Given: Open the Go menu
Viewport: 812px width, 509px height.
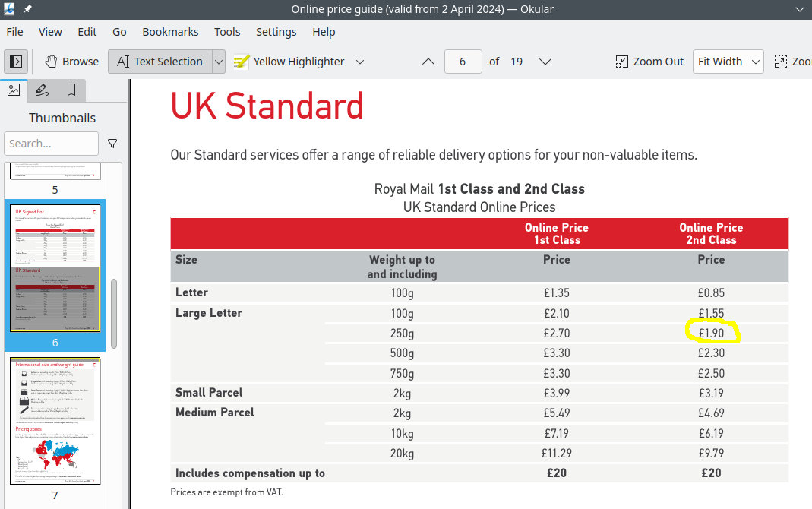Looking at the screenshot, I should 119,32.
